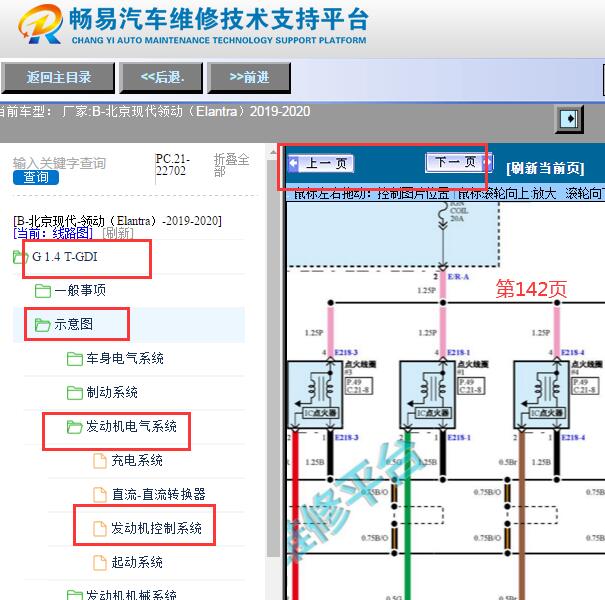Image resolution: width=605 pixels, height=600 pixels.
Task: Click the E218-4 connector label above the coil
Action: pos(573,352)
